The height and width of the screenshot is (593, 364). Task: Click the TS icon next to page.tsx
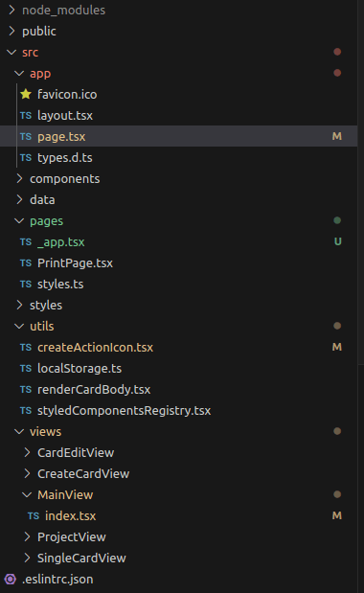click(x=26, y=137)
